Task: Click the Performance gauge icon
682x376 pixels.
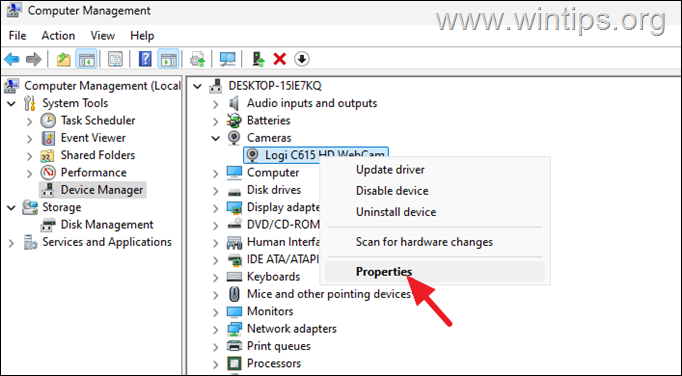Action: click(48, 173)
